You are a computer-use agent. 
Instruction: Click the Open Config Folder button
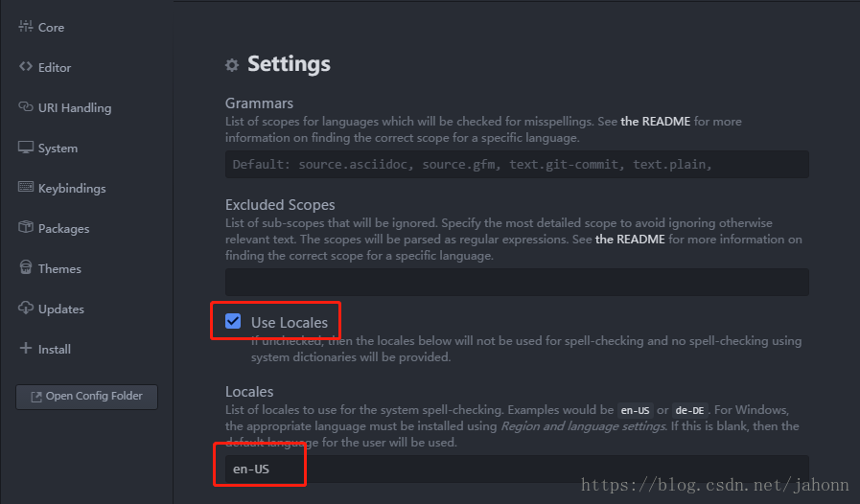point(86,397)
